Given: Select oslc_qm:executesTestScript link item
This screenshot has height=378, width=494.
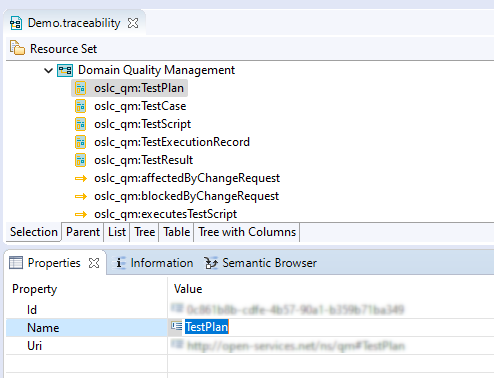Looking at the screenshot, I should tap(165, 214).
